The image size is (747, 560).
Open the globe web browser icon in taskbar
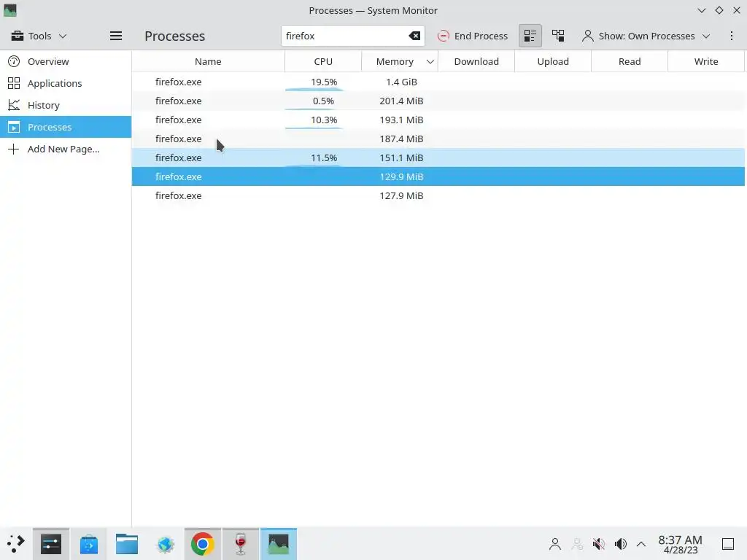[166, 544]
